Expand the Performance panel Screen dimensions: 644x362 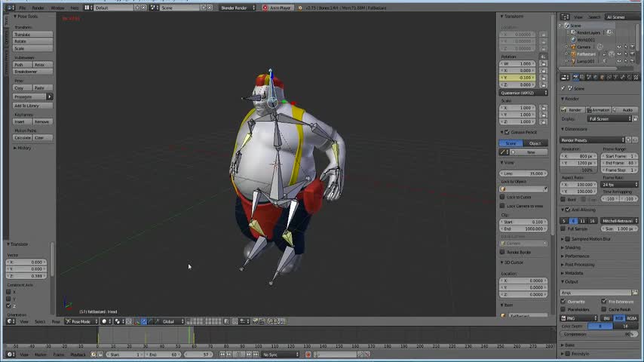(577, 256)
